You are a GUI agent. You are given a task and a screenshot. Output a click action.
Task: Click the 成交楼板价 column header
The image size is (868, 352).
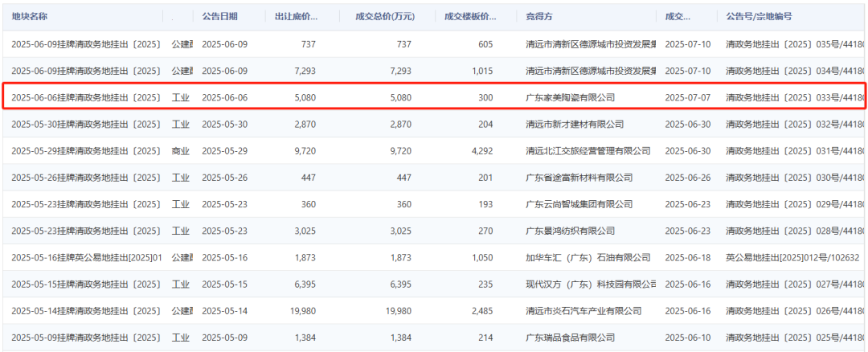(470, 16)
